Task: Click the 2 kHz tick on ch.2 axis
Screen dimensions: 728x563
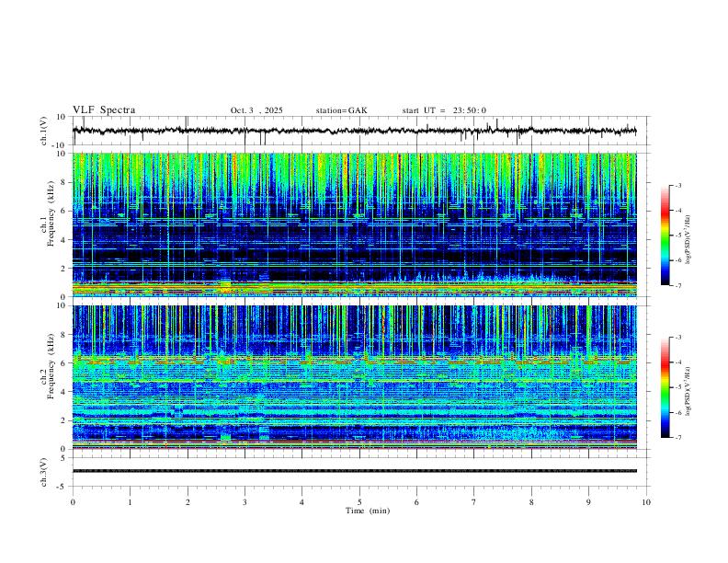Action: [63, 420]
